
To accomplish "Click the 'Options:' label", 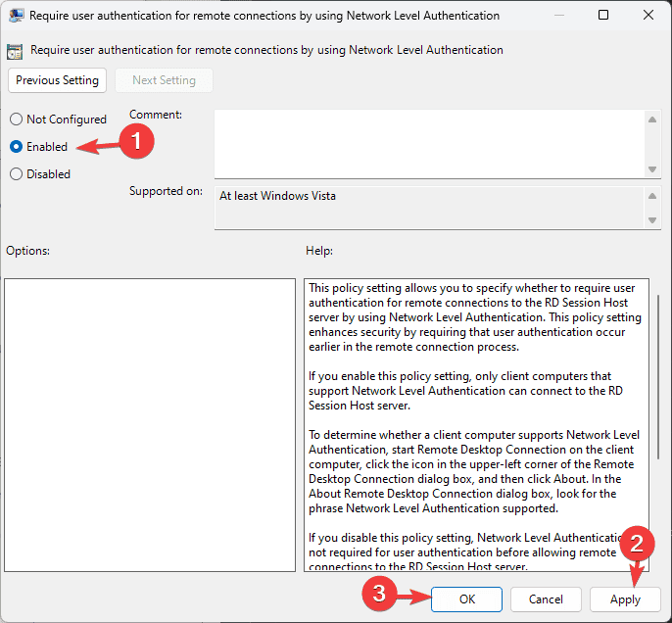I will pyautogui.click(x=27, y=251).
